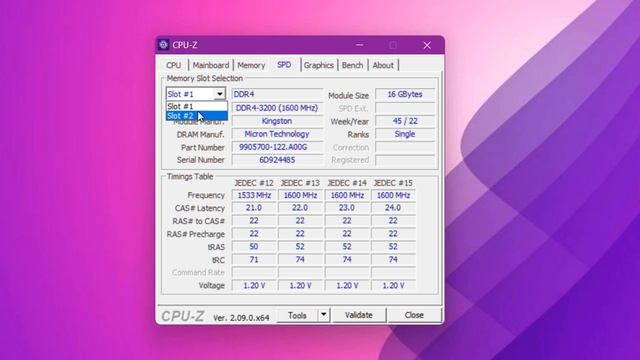
Task: Click the CAS# Latency 24.0 cell
Action: pos(393,208)
